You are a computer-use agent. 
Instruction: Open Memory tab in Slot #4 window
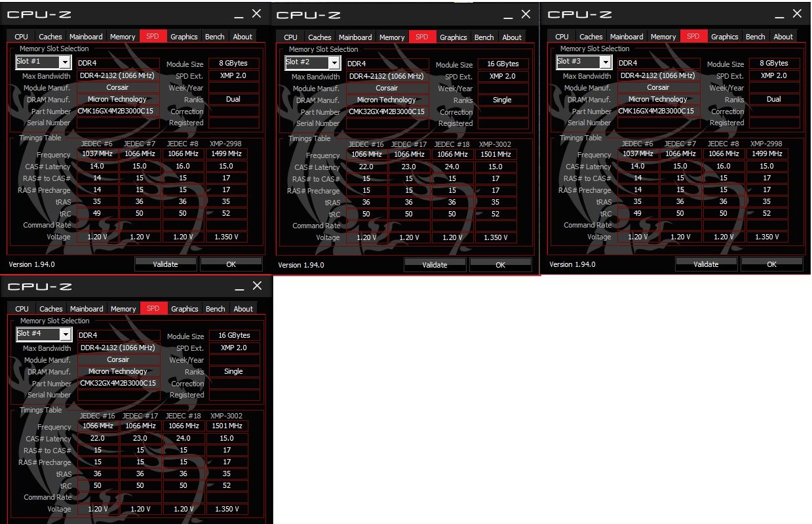[x=123, y=309]
